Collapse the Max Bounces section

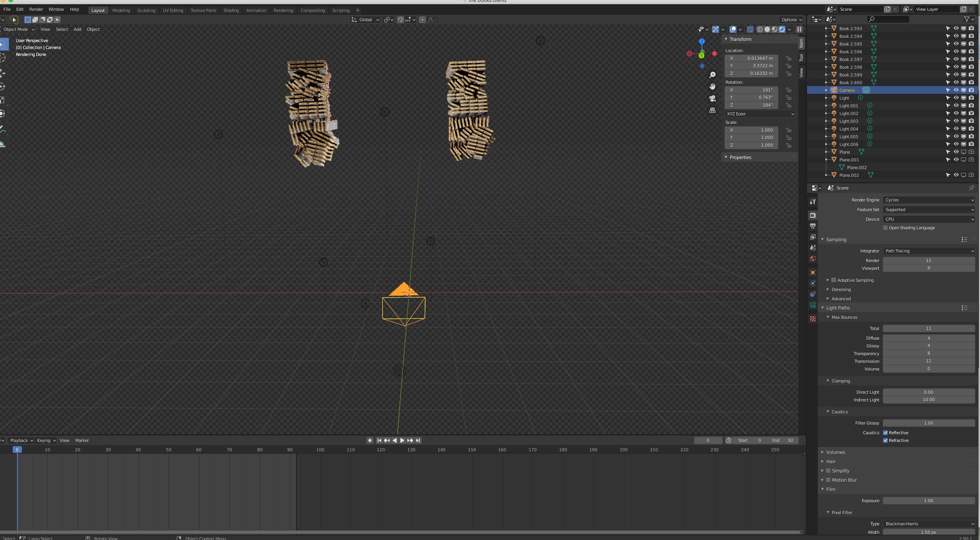click(x=828, y=317)
